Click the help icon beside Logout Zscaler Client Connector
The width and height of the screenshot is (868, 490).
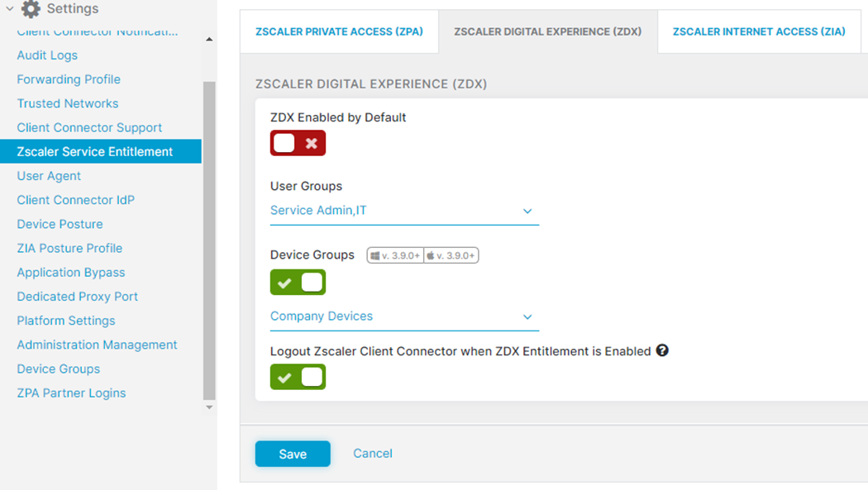point(662,350)
